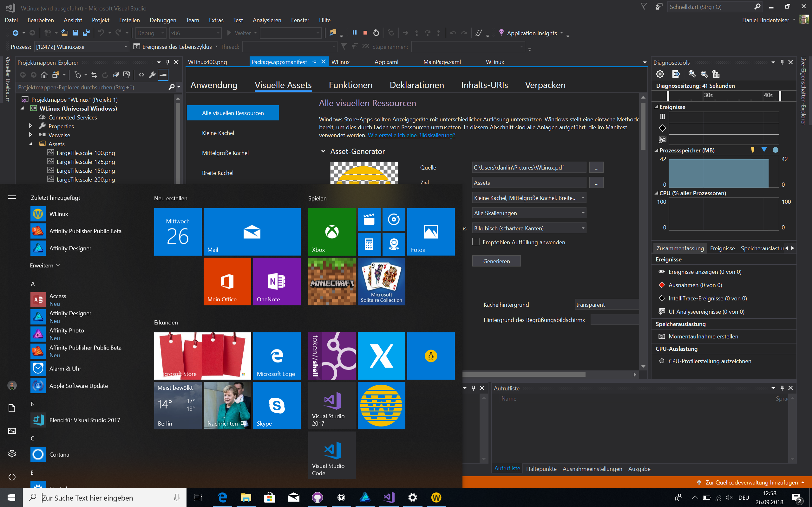Image resolution: width=812 pixels, height=507 pixels.
Task: Expand the Properties tree node
Action: pos(30,126)
